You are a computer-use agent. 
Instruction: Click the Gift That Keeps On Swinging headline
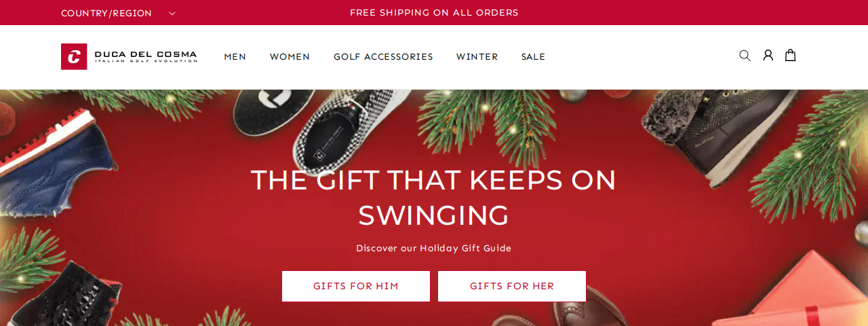pos(433,198)
